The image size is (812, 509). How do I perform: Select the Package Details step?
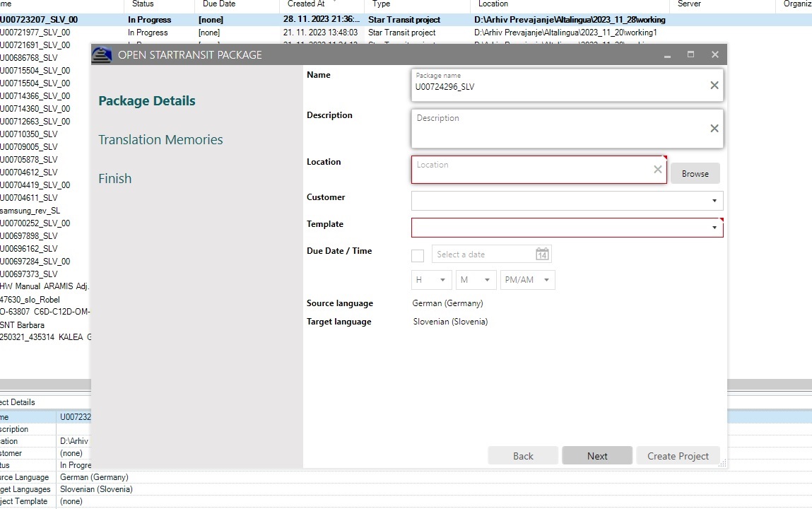pos(146,100)
